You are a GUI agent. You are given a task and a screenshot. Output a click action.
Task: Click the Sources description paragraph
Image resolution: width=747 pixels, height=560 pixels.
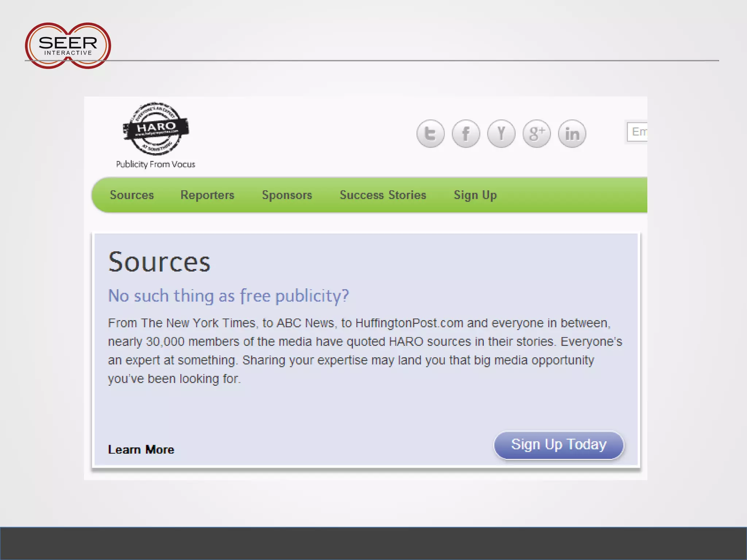365,351
